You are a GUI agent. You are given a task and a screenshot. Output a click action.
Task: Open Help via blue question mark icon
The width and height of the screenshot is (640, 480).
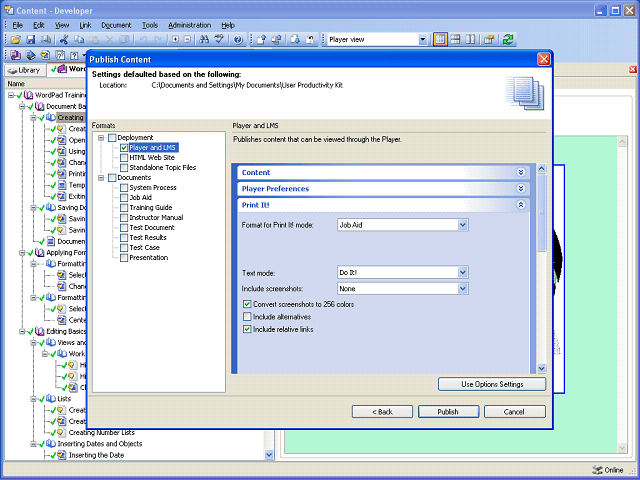coord(238,40)
